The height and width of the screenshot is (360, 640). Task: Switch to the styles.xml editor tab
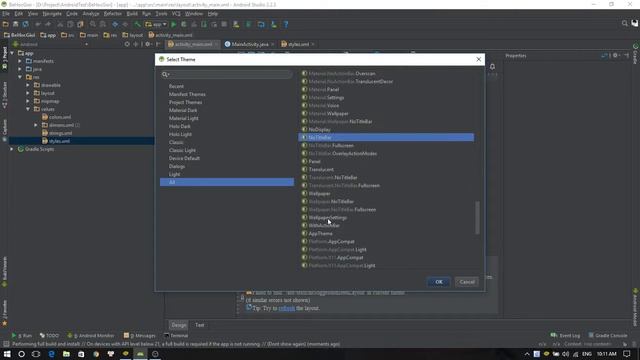[x=298, y=44]
